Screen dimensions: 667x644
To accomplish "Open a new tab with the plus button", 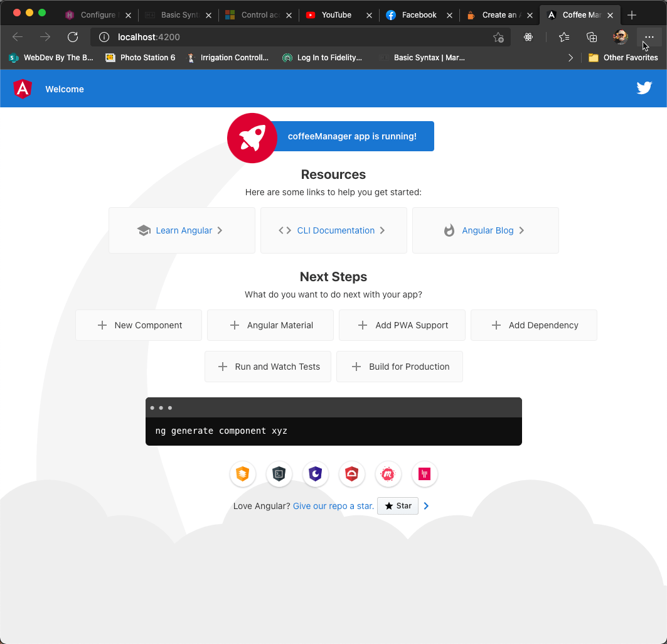I will coord(632,15).
